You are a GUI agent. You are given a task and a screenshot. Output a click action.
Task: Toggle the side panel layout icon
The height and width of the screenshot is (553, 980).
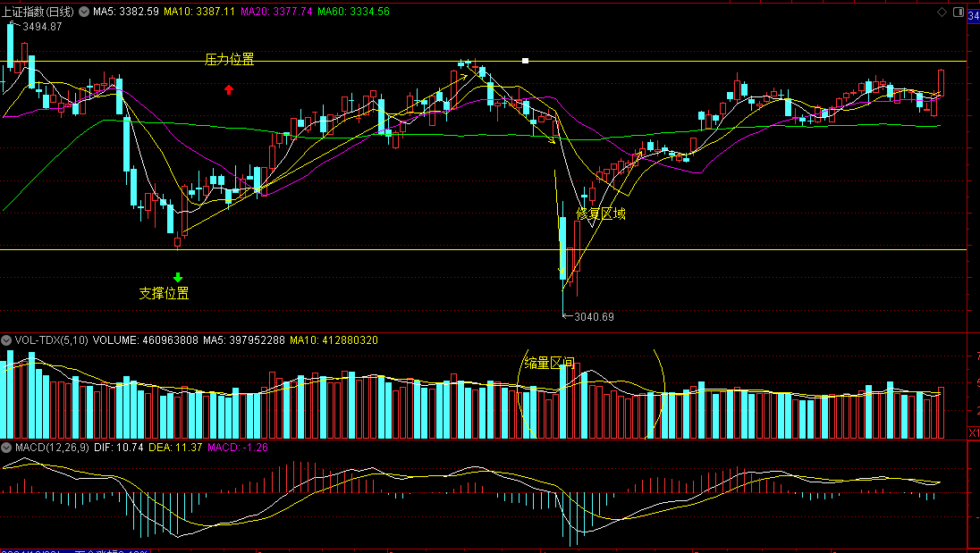tap(959, 12)
